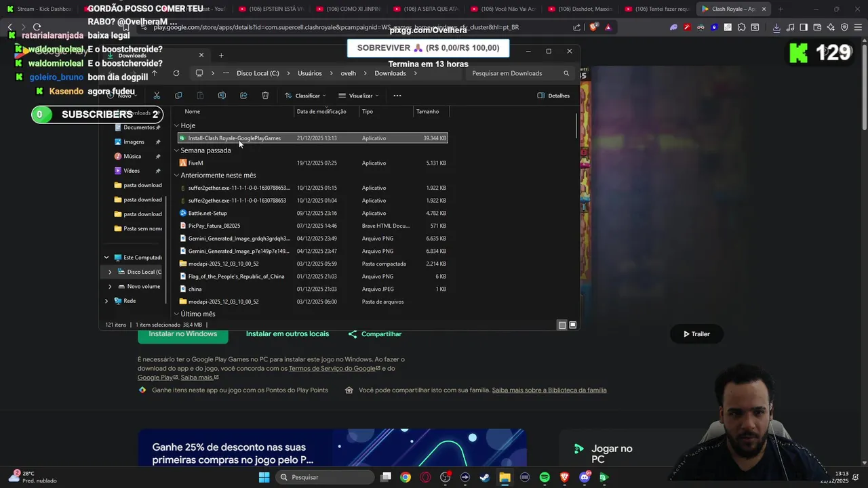Viewport: 868px width, 488px height.
Task: Expand Rede in navigation tree
Action: tap(106, 301)
